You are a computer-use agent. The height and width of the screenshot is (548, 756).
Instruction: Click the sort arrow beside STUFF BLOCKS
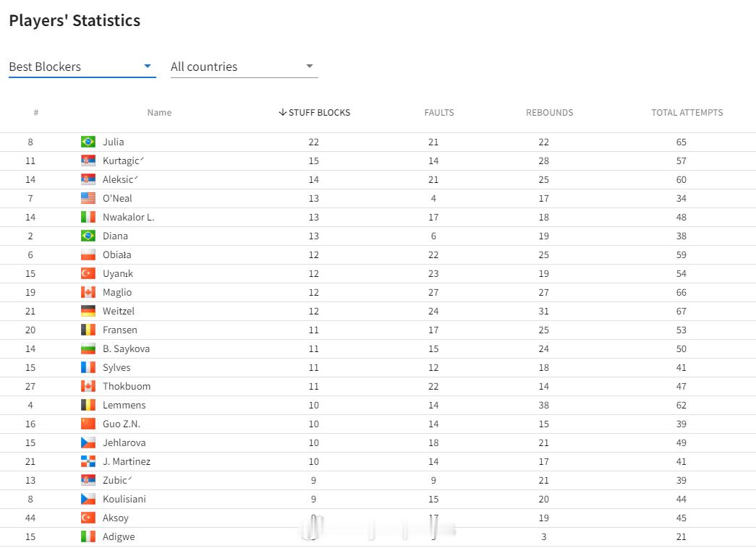[x=283, y=112]
